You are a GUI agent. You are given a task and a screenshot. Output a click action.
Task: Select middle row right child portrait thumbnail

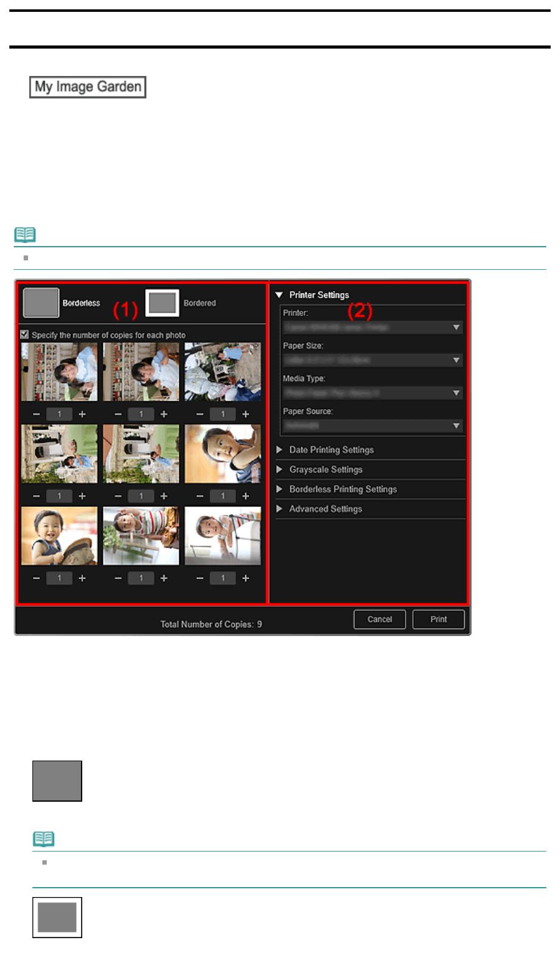tap(223, 454)
